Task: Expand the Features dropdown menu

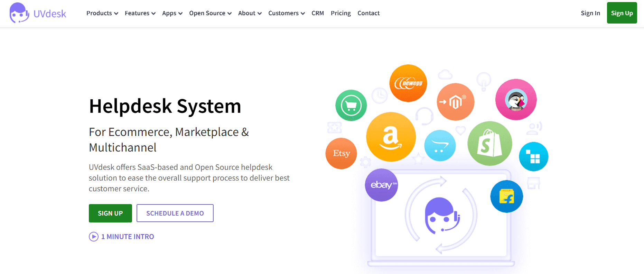Action: click(140, 13)
